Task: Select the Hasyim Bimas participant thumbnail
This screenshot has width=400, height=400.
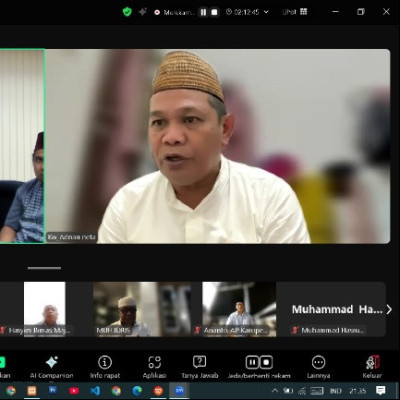Action: point(45,309)
